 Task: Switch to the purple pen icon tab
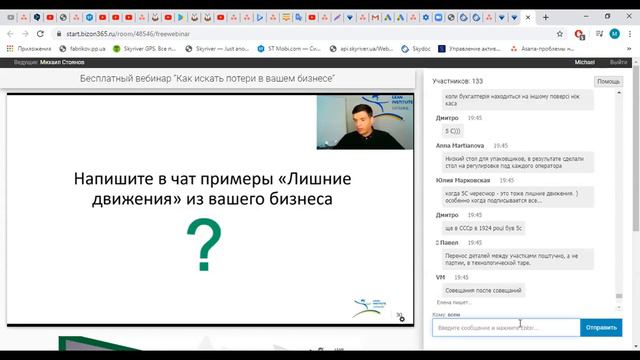[337, 18]
